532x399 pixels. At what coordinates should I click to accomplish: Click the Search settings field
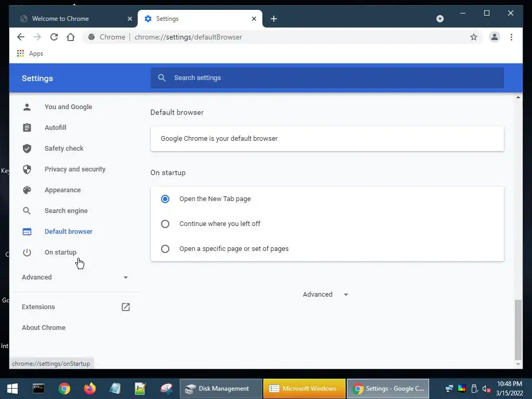(x=327, y=78)
